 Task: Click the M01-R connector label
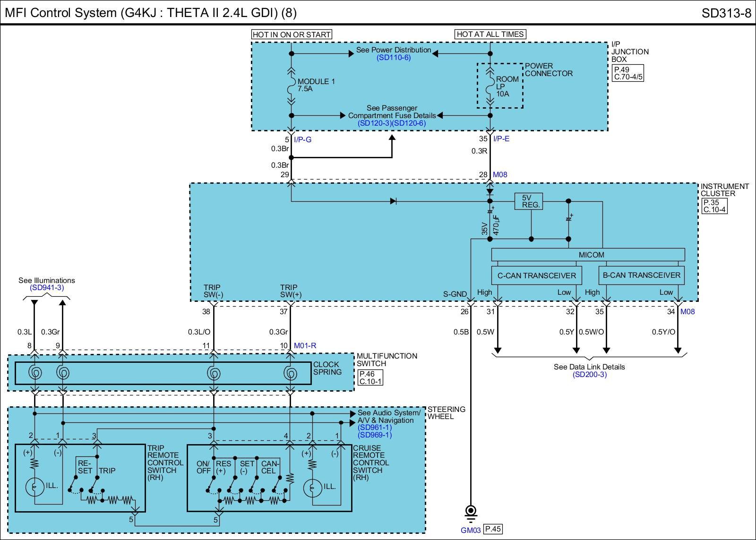coord(305,346)
